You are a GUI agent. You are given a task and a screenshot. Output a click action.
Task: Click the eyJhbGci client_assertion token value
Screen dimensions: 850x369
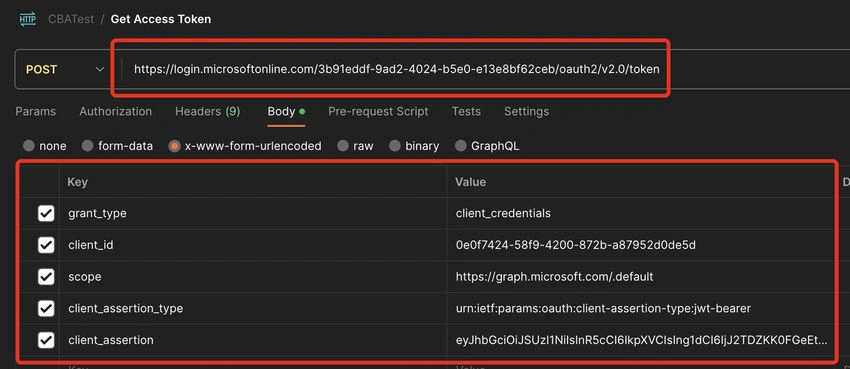[642, 340]
